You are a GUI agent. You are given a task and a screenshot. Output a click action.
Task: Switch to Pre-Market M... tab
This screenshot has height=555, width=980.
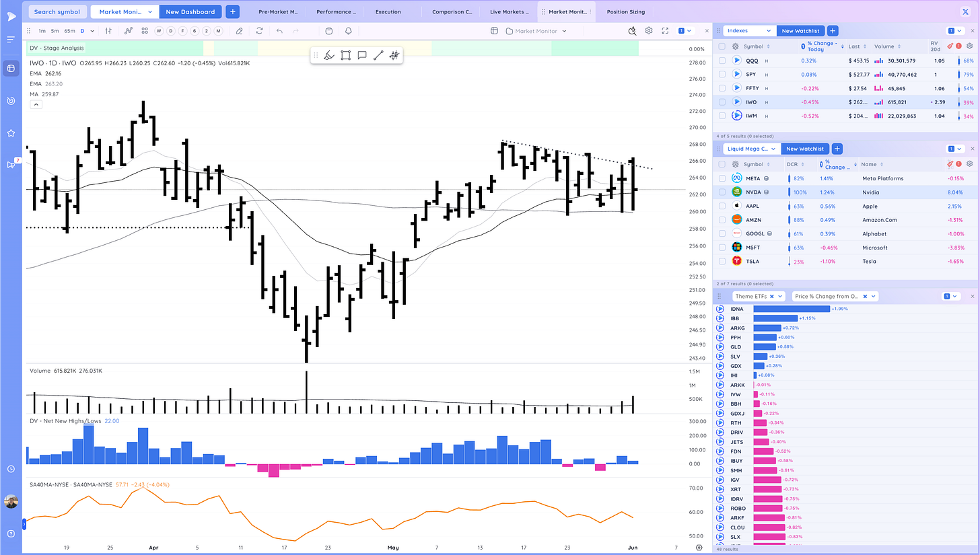[279, 11]
